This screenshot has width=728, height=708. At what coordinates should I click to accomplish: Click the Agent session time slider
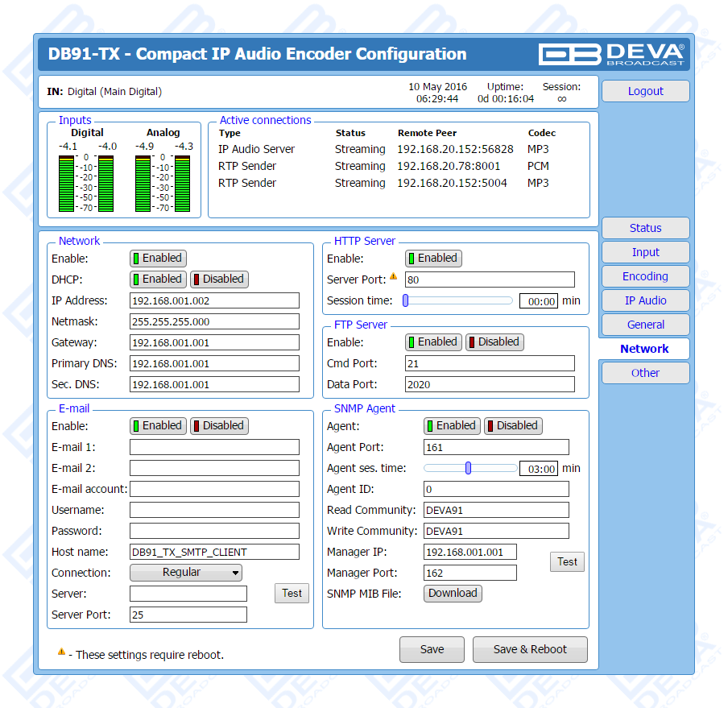[x=468, y=468]
